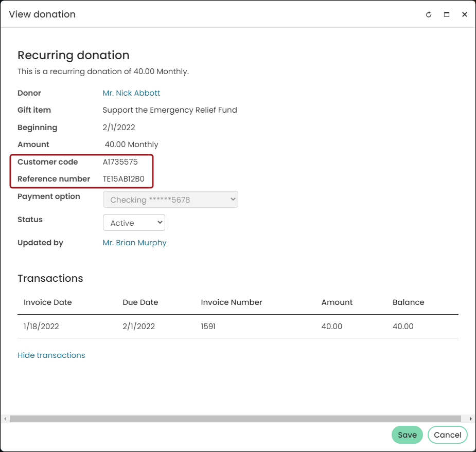
Task: Open the Payment option dropdown
Action: click(170, 200)
